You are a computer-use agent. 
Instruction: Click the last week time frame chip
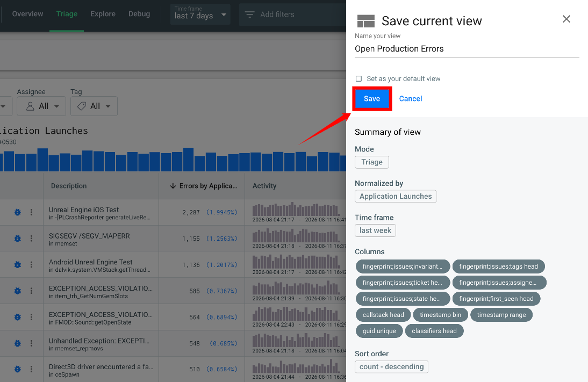click(375, 230)
